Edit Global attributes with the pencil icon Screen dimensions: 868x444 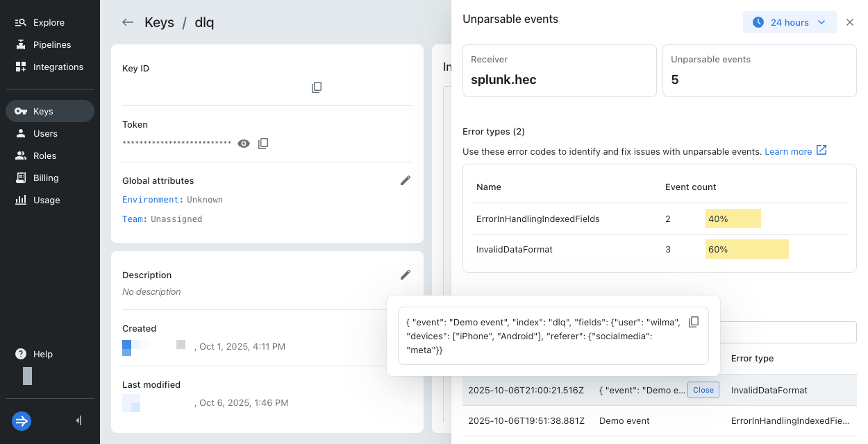406,180
